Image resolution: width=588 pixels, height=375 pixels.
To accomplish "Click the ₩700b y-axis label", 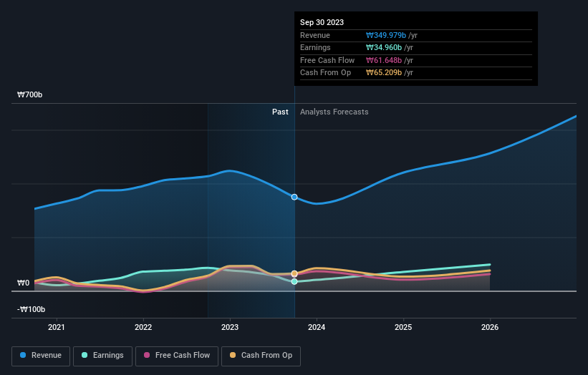I will [x=29, y=94].
